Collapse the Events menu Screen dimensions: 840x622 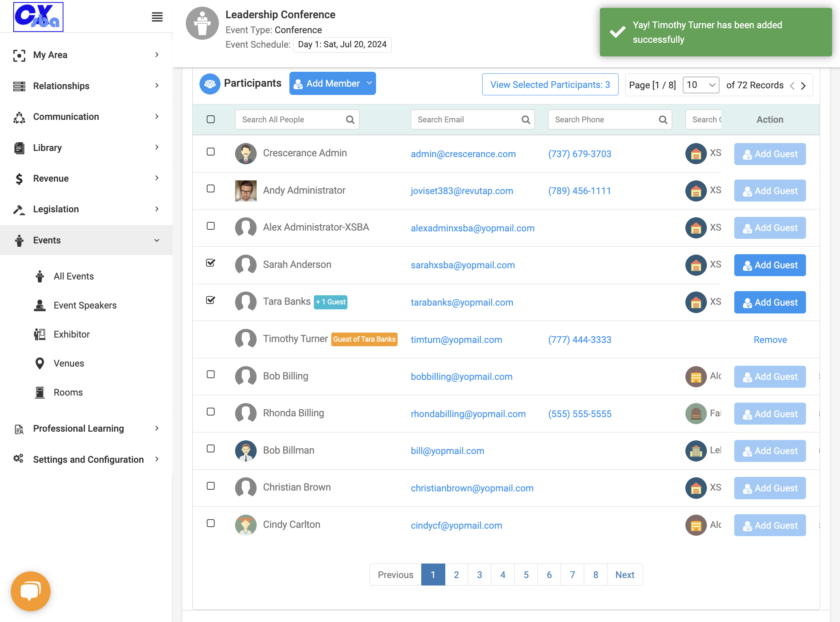[x=86, y=240]
